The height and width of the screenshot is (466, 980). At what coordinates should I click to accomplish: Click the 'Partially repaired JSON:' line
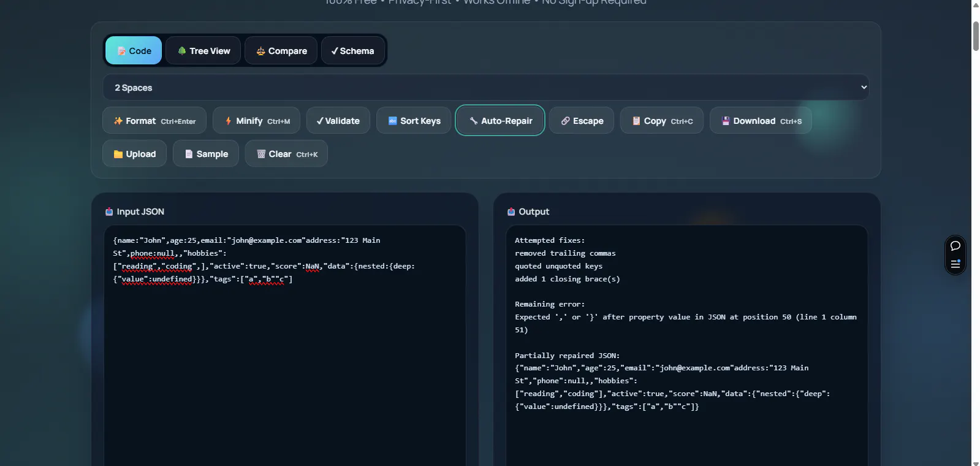(x=568, y=356)
